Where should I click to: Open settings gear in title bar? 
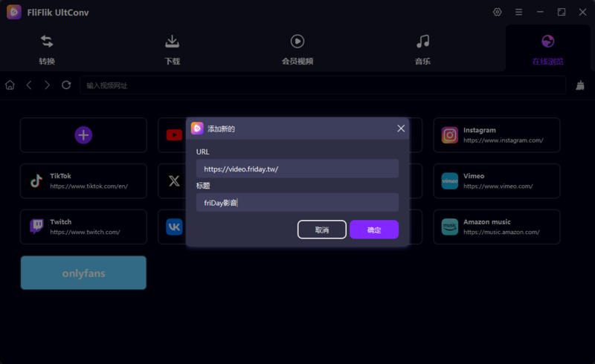pyautogui.click(x=498, y=12)
